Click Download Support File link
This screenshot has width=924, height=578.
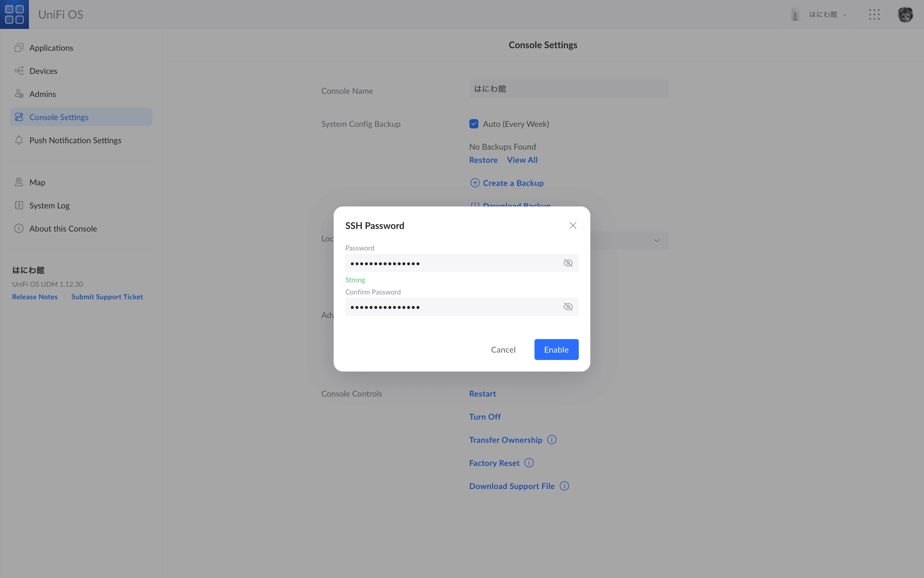click(x=512, y=486)
